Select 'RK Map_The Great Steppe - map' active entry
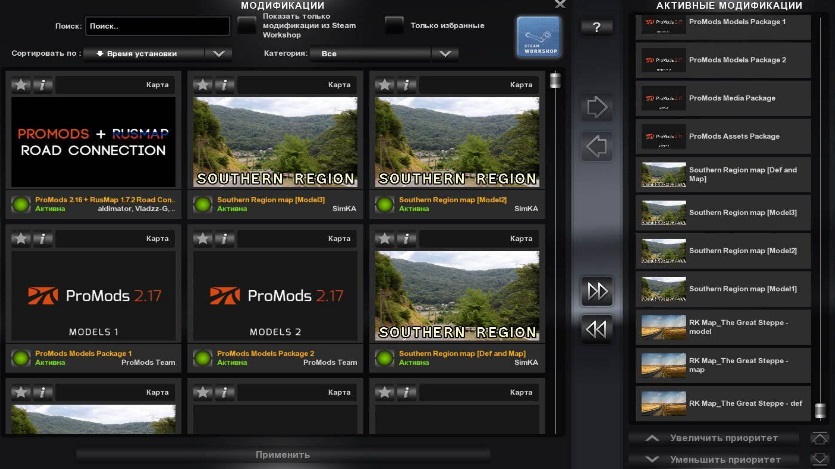835x469 pixels. point(723,364)
